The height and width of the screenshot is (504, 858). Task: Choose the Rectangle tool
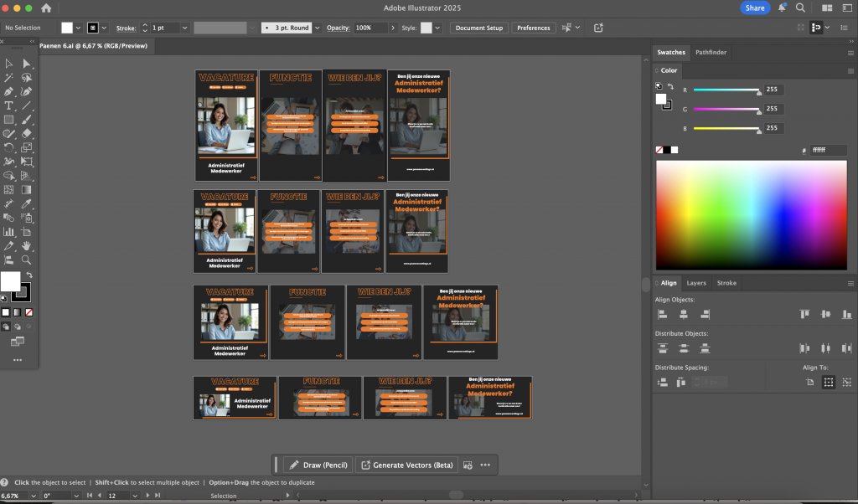(9, 120)
